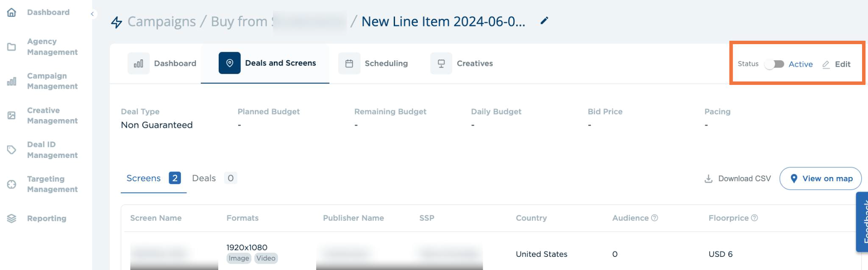
Task: Toggle the line item Status switch
Action: [774, 64]
